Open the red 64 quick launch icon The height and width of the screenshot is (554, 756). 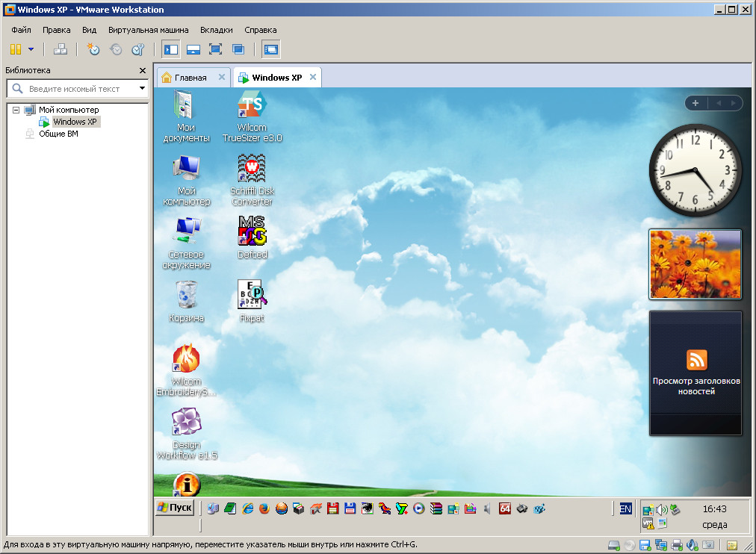coord(505,508)
